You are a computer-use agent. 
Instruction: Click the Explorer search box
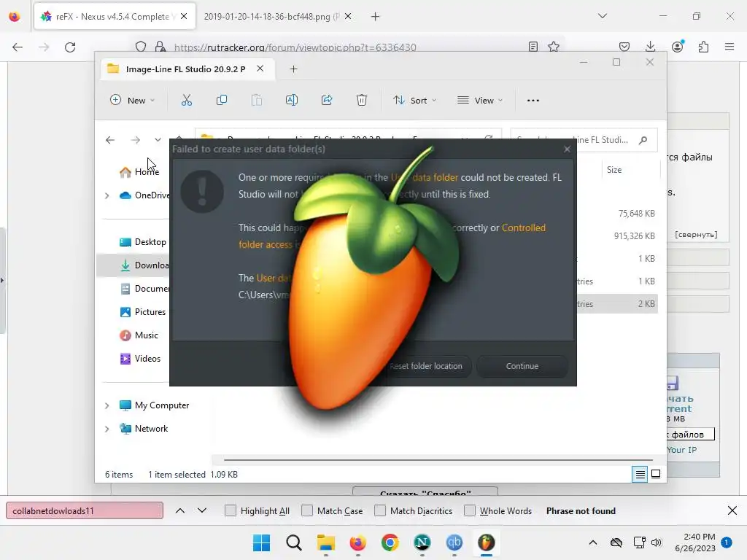tap(584, 140)
